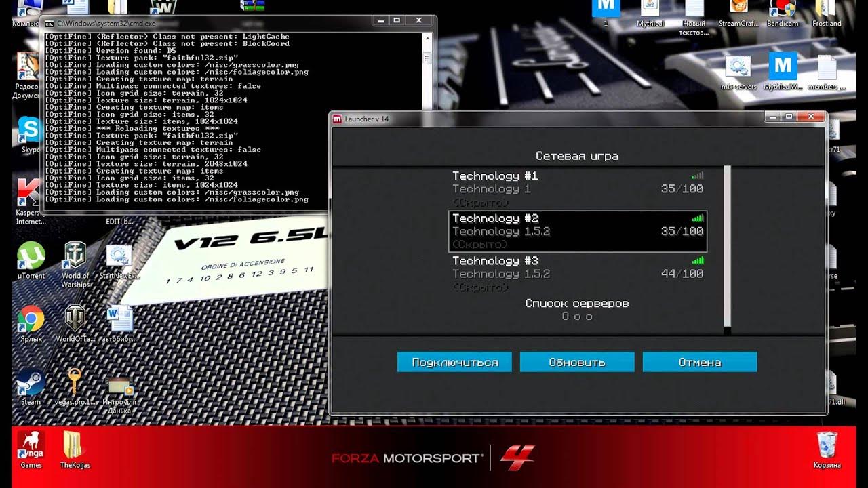Viewport: 868px width, 488px height.
Task: Click the cmd.exe window vertical scrollbar thumb
Action: 427,58
